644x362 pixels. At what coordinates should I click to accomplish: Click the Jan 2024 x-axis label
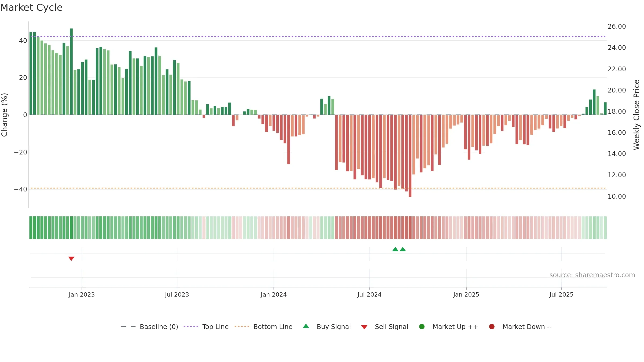click(x=274, y=294)
